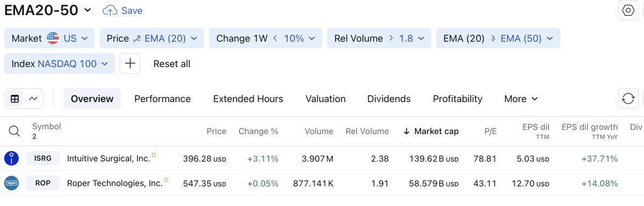Open the Change 1W 10% filter
This screenshot has width=644, height=206.
266,38
